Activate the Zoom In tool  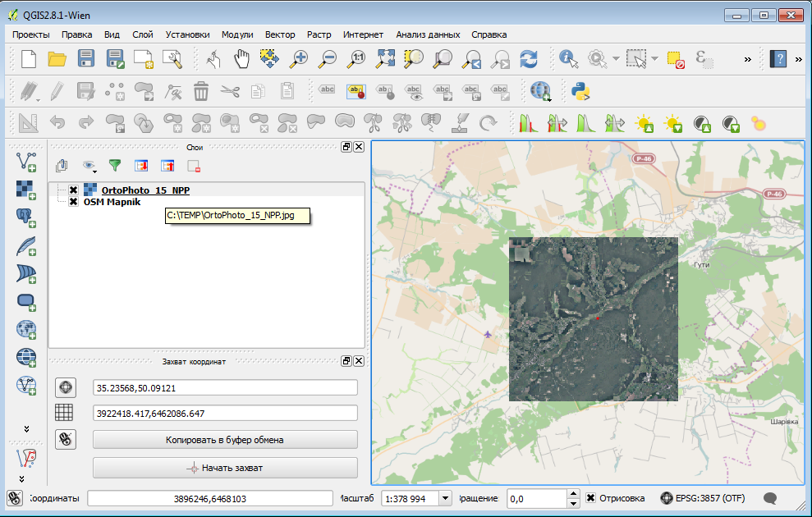click(297, 58)
